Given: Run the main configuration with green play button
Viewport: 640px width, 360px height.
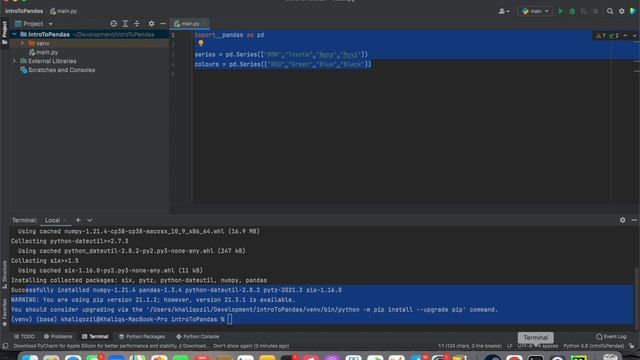Looking at the screenshot, I should tap(561, 11).
